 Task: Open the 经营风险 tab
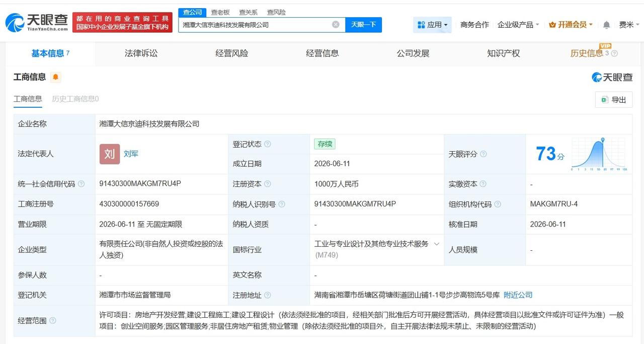[232, 53]
